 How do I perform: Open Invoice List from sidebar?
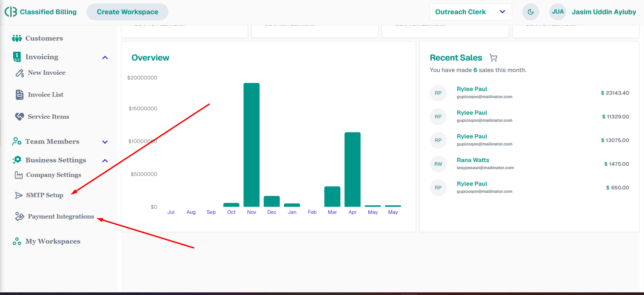(46, 95)
